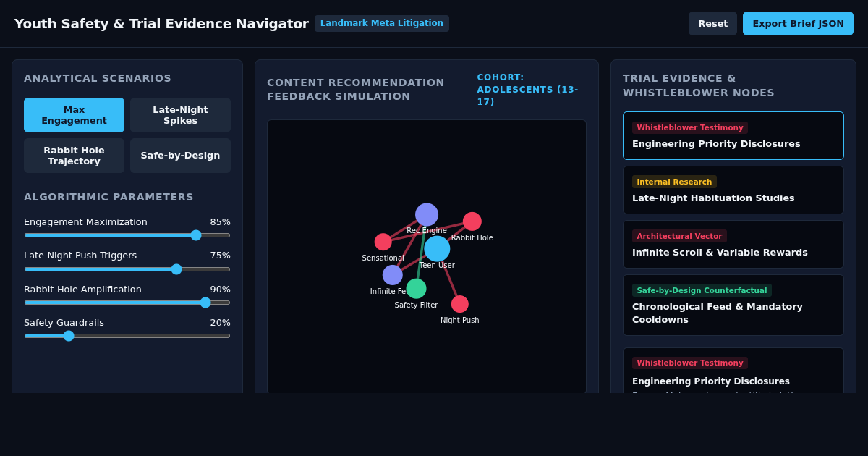Select the Night Push node circle

coord(460,304)
